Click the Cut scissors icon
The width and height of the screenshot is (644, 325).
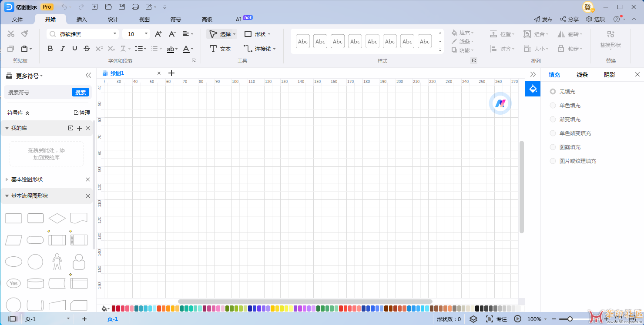click(x=11, y=34)
